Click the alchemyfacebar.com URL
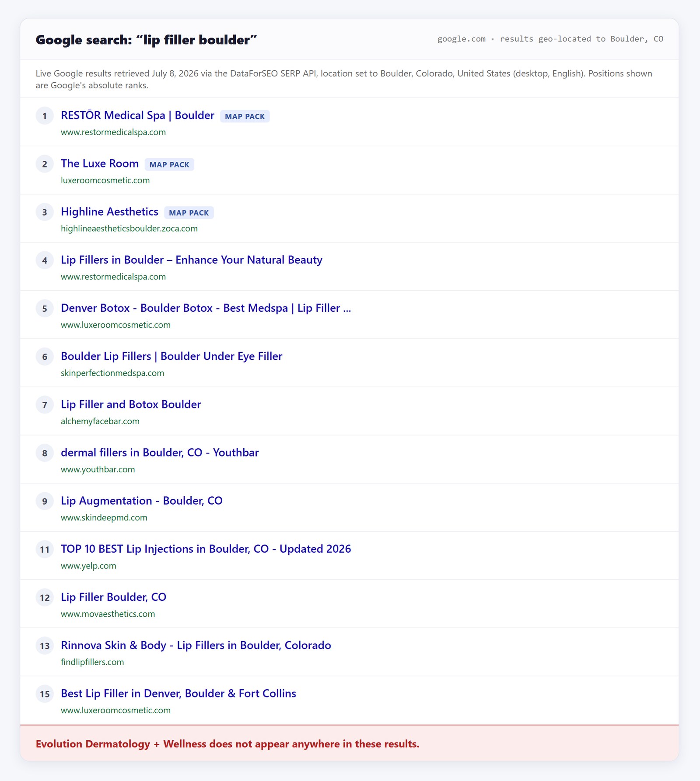This screenshot has height=781, width=700. click(100, 421)
